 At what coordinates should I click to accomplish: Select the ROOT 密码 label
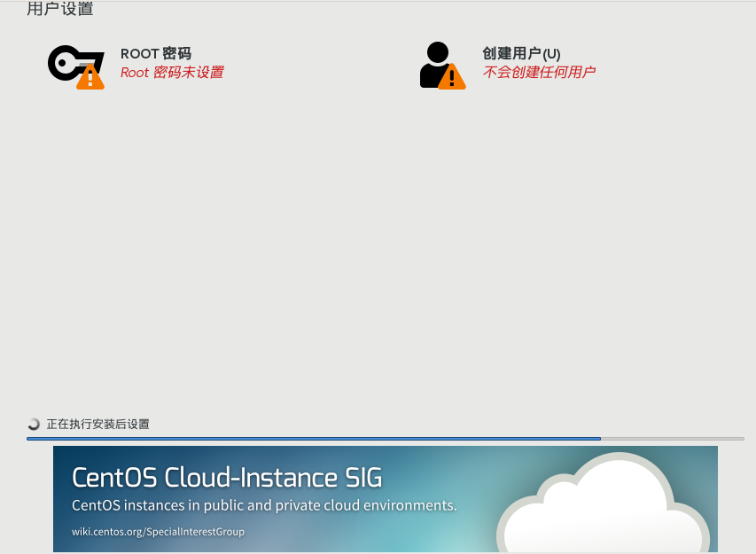[156, 53]
